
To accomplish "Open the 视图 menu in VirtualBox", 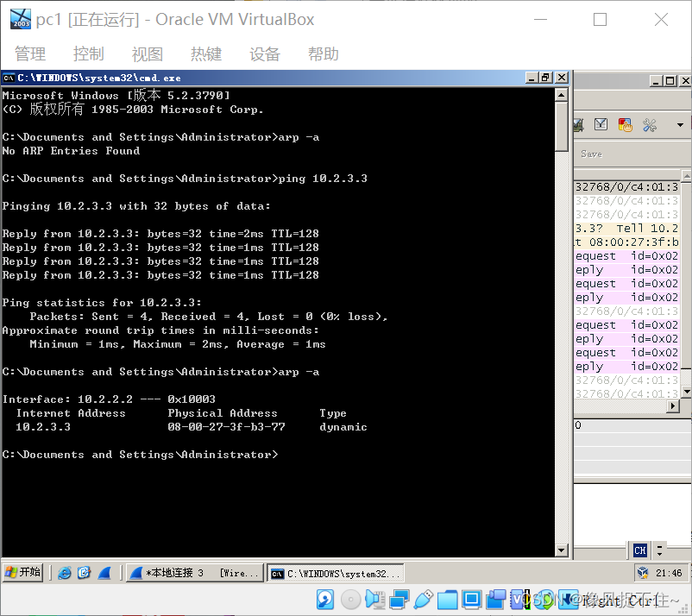I will pyautogui.click(x=148, y=53).
